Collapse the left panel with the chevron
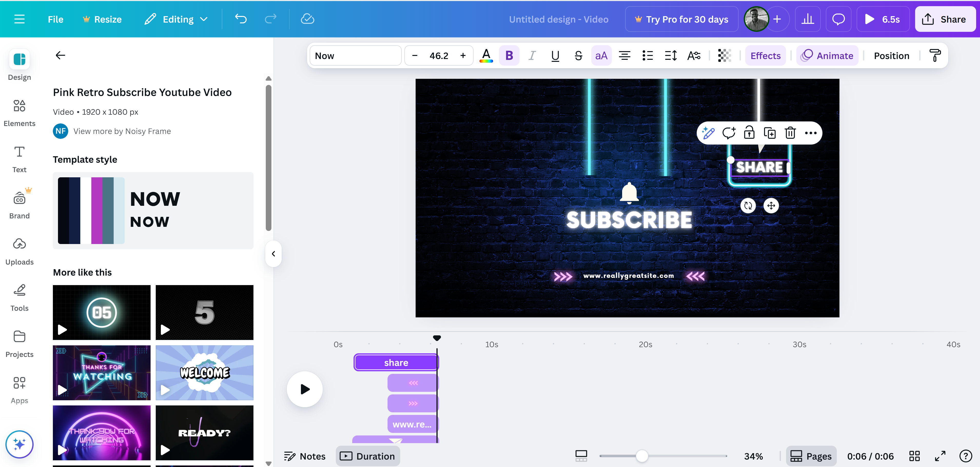Screen dimensions: 980x467 tap(273, 254)
